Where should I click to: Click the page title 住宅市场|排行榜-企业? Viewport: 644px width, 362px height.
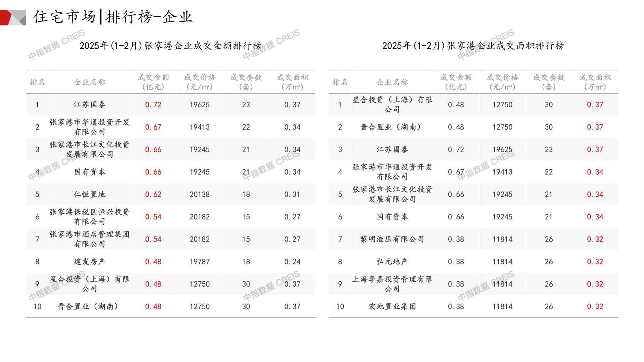coord(113,17)
